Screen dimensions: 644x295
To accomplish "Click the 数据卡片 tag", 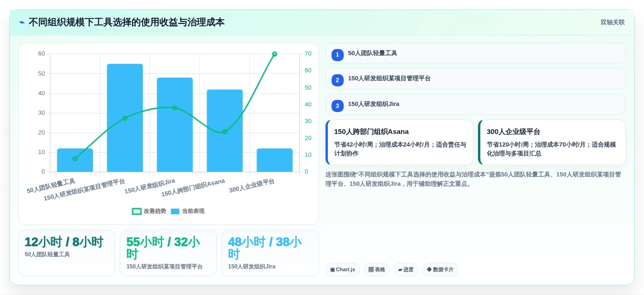I will pos(440,269).
